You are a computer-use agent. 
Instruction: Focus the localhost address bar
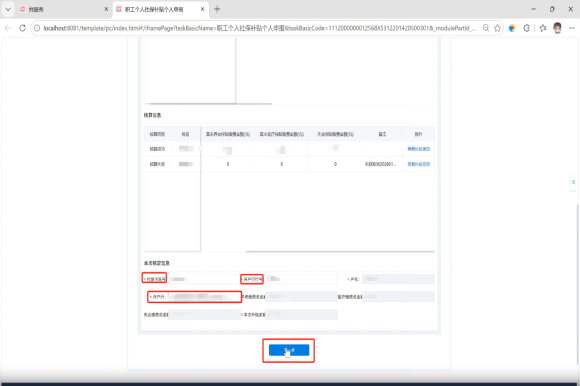click(259, 28)
